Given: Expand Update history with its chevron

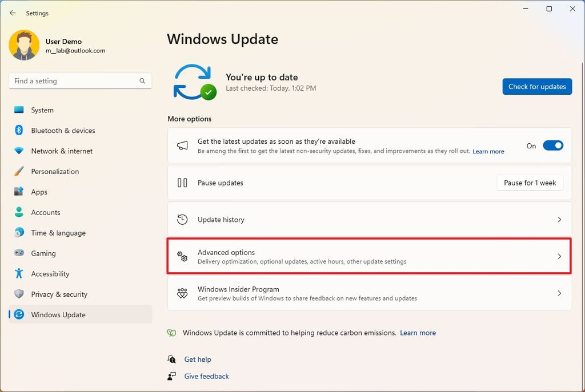Looking at the screenshot, I should point(559,219).
